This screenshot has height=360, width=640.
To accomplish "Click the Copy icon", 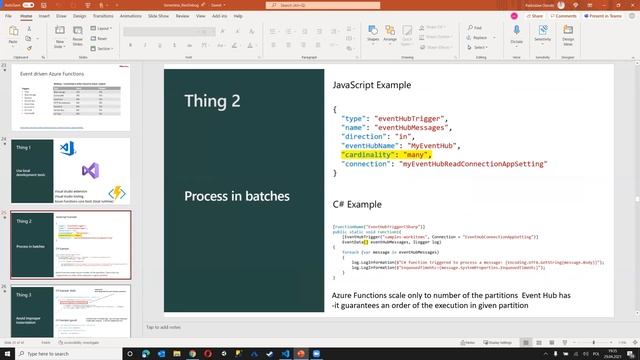I will [x=28, y=38].
